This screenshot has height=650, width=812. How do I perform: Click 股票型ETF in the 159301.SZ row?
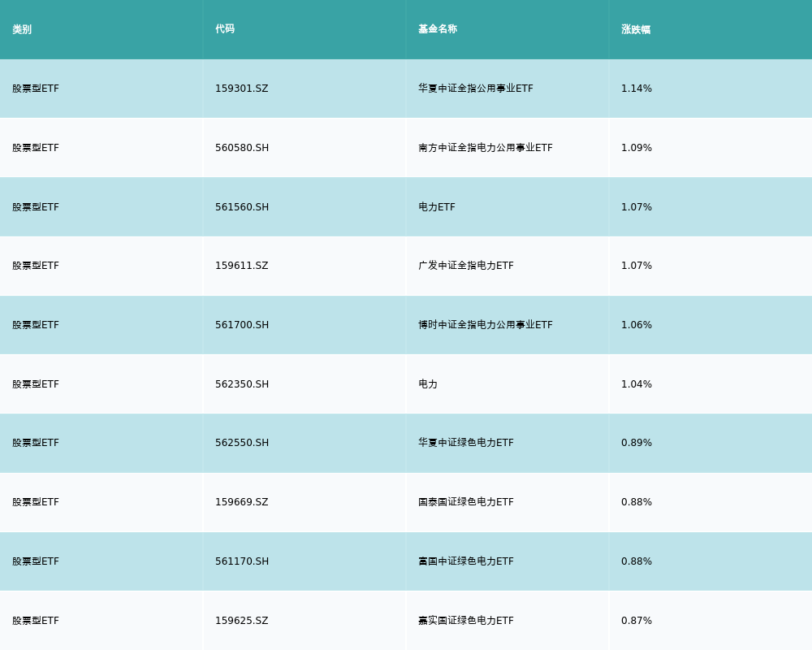click(x=36, y=89)
